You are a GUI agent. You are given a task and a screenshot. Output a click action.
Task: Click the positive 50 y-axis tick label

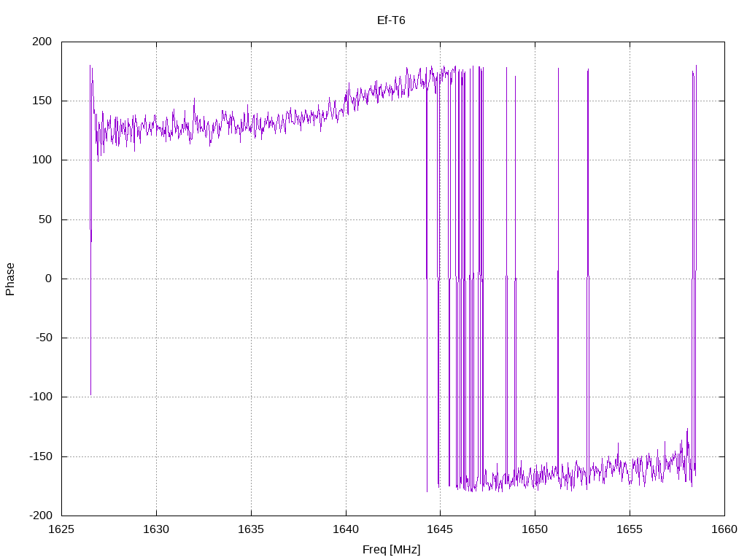click(x=45, y=219)
